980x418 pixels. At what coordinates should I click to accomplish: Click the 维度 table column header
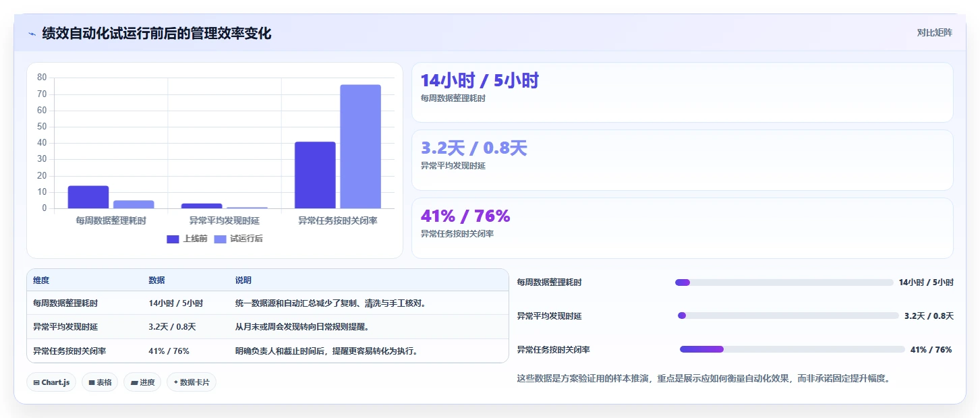click(41, 280)
